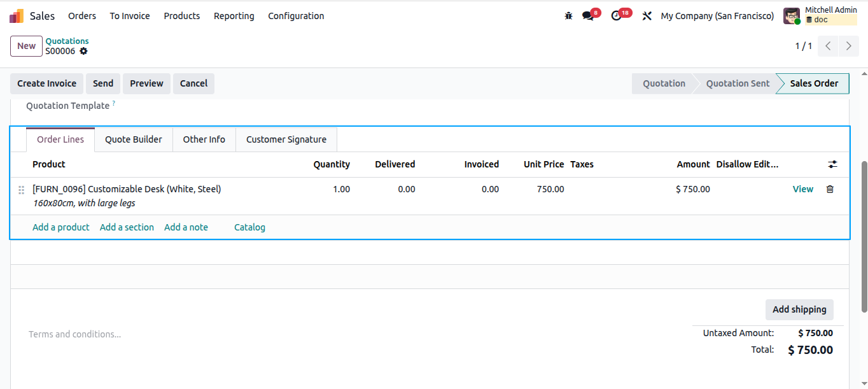Click the New button

26,46
